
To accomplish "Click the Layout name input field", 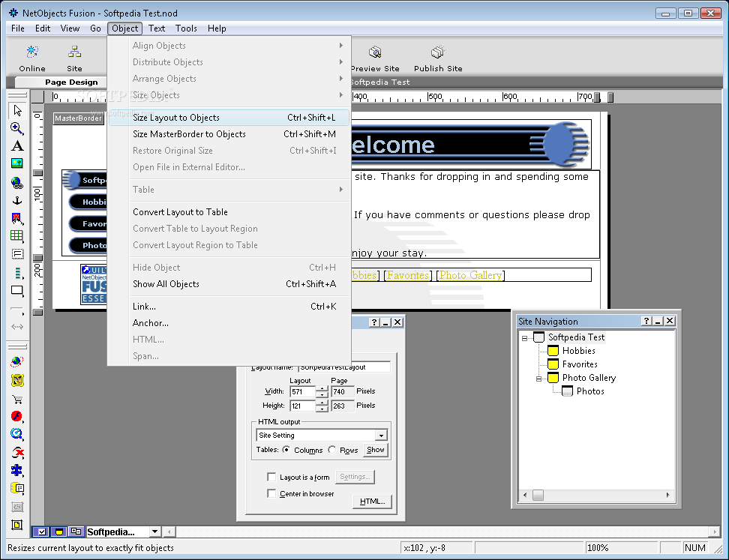I will pos(344,367).
